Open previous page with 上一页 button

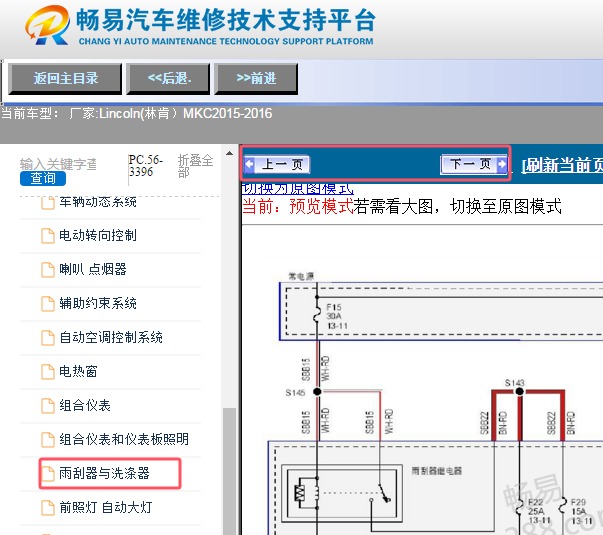tap(277, 165)
